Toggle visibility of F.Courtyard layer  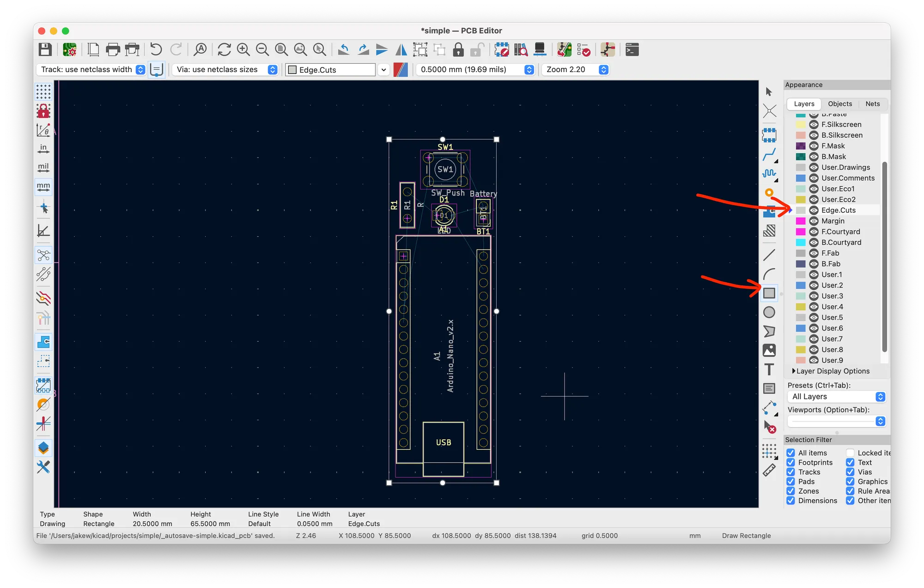(814, 232)
